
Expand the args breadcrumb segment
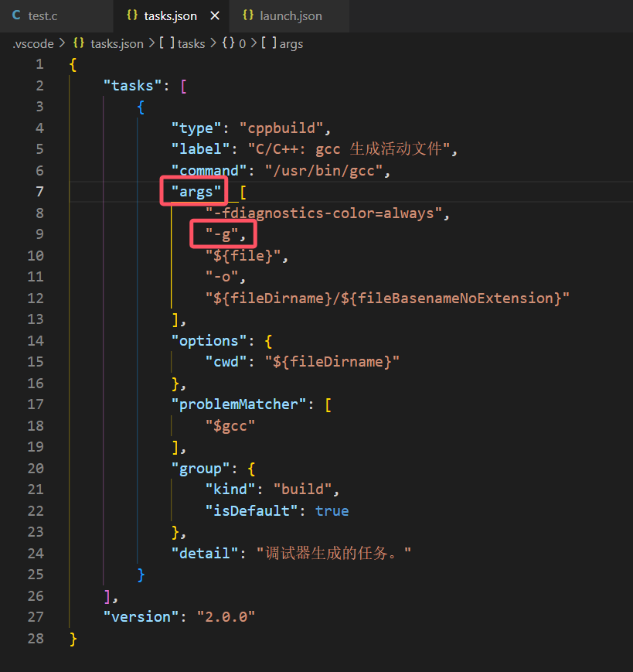click(291, 44)
